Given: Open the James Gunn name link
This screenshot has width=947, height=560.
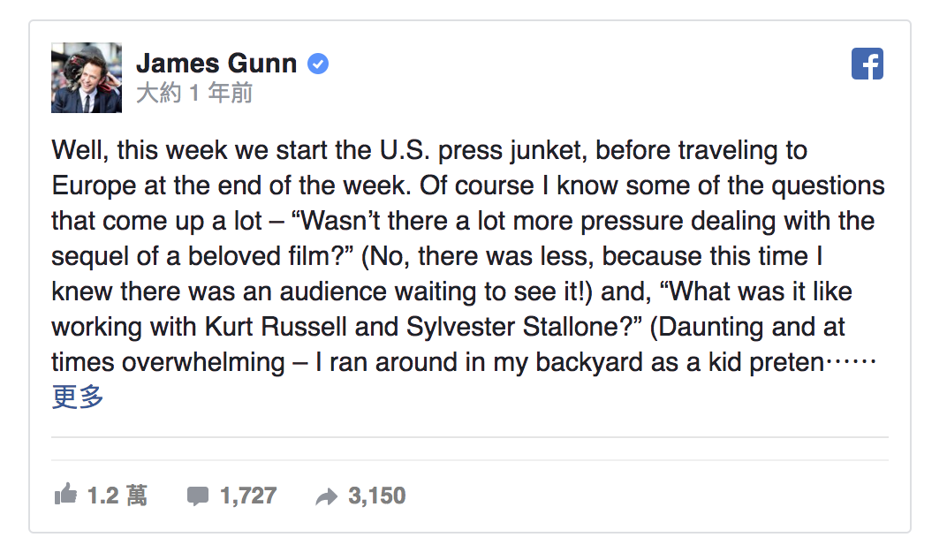Looking at the screenshot, I should (217, 64).
